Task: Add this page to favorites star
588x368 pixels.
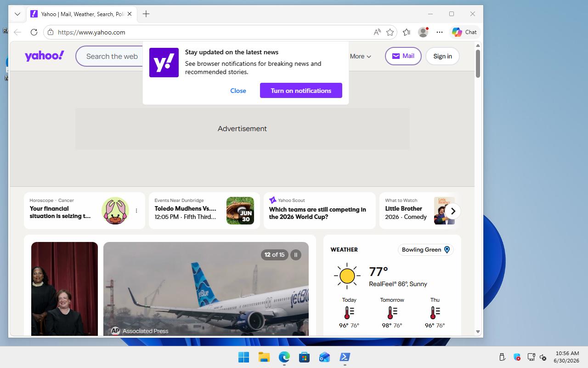Action: 390,32
